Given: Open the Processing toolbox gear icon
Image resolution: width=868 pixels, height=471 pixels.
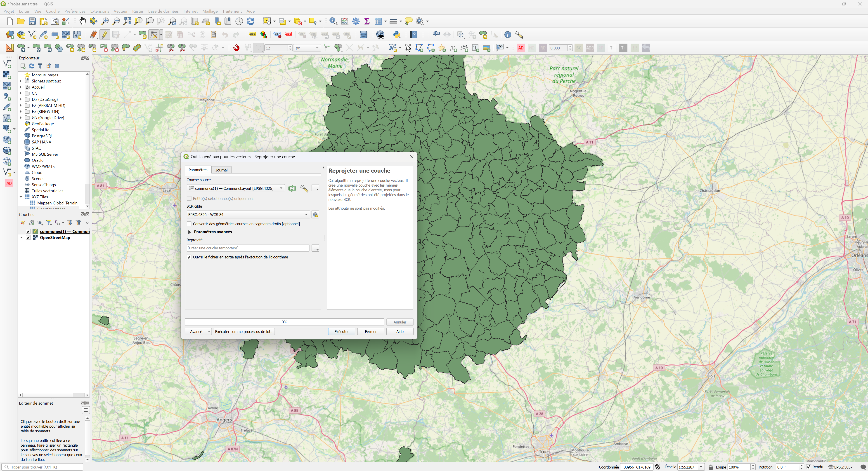Looking at the screenshot, I should click(356, 21).
